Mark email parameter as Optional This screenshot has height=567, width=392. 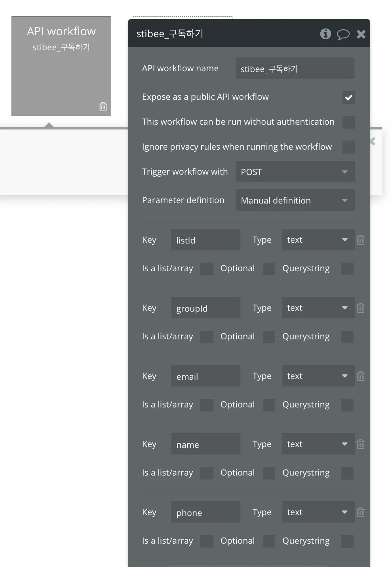[269, 405]
